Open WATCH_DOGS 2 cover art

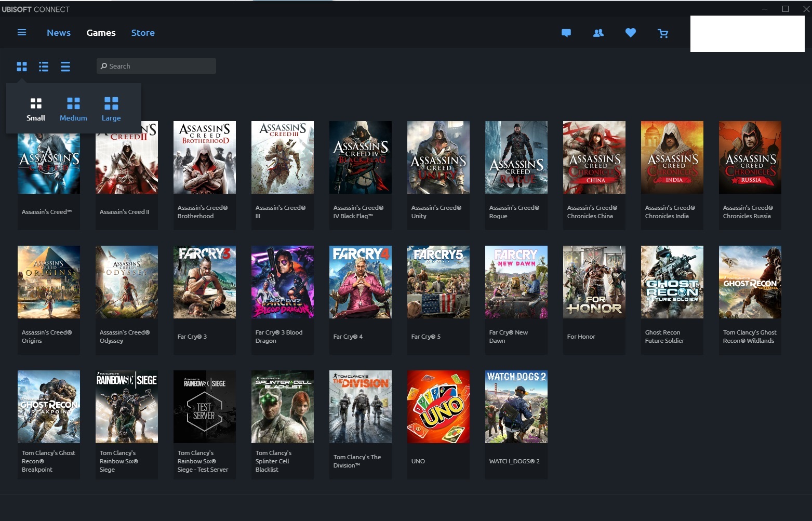tap(516, 407)
